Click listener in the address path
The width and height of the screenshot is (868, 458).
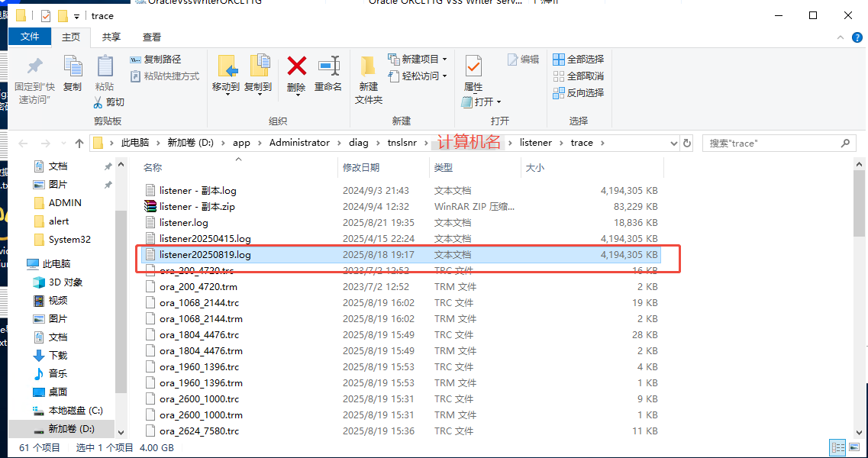click(x=535, y=143)
